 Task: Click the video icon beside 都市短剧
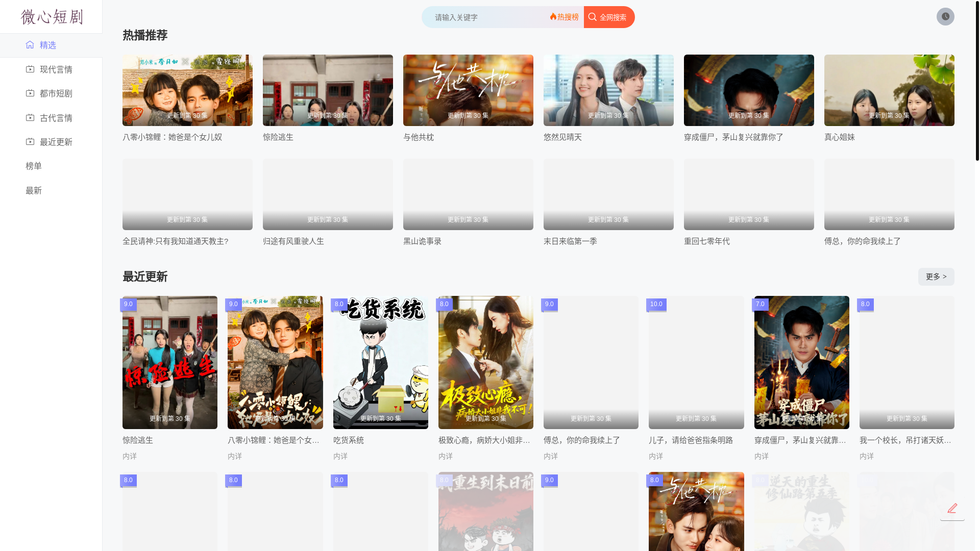(30, 93)
